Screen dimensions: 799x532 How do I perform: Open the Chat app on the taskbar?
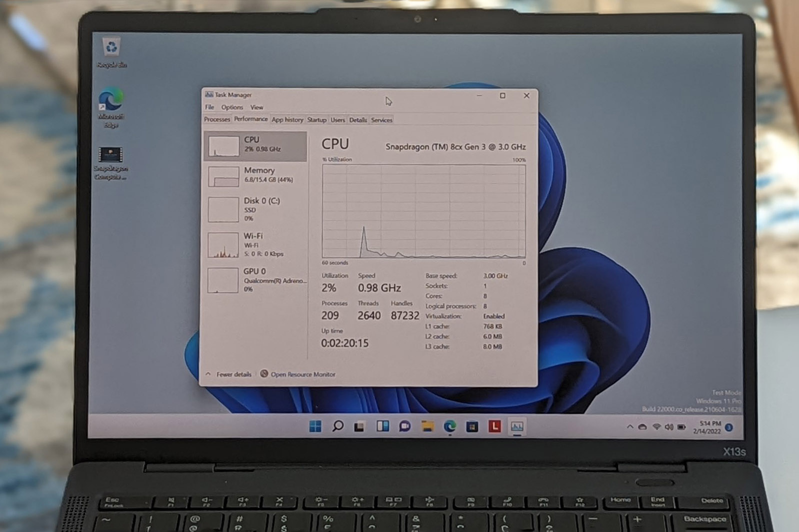[404, 426]
